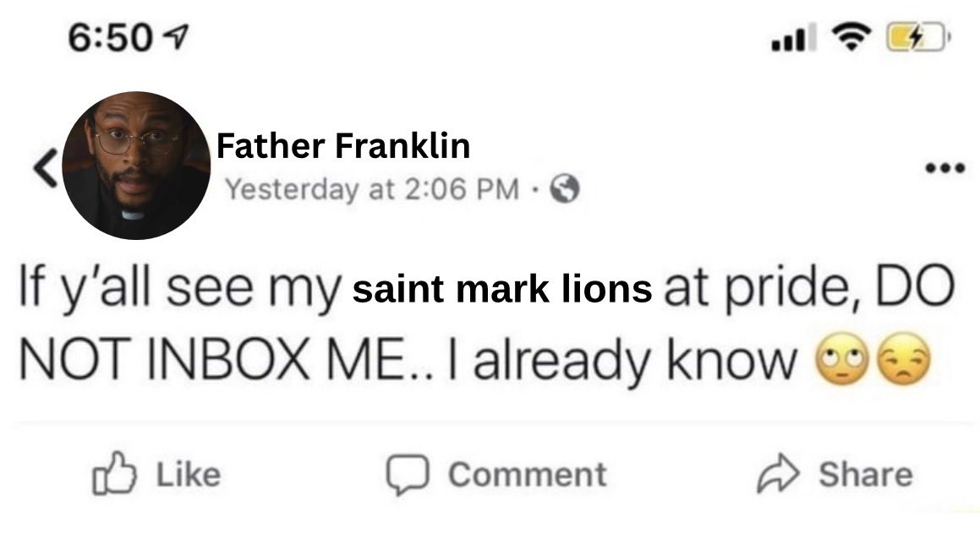This screenshot has height=534, width=980.
Task: Click the eye-roll emoji in the post
Action: point(842,359)
